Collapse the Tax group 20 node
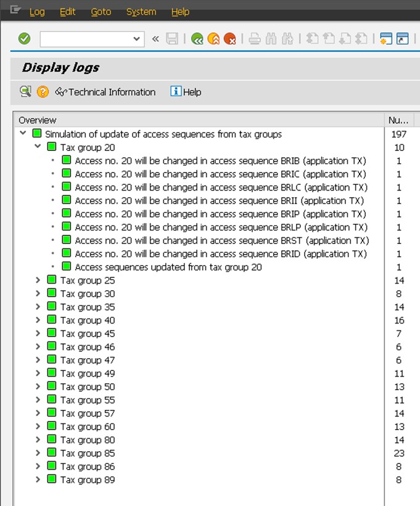This screenshot has height=506, width=420. point(38,147)
